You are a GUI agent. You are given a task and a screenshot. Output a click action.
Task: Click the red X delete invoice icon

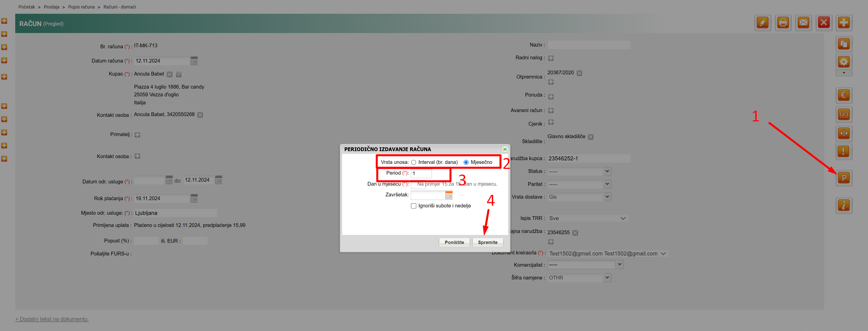[x=824, y=23]
